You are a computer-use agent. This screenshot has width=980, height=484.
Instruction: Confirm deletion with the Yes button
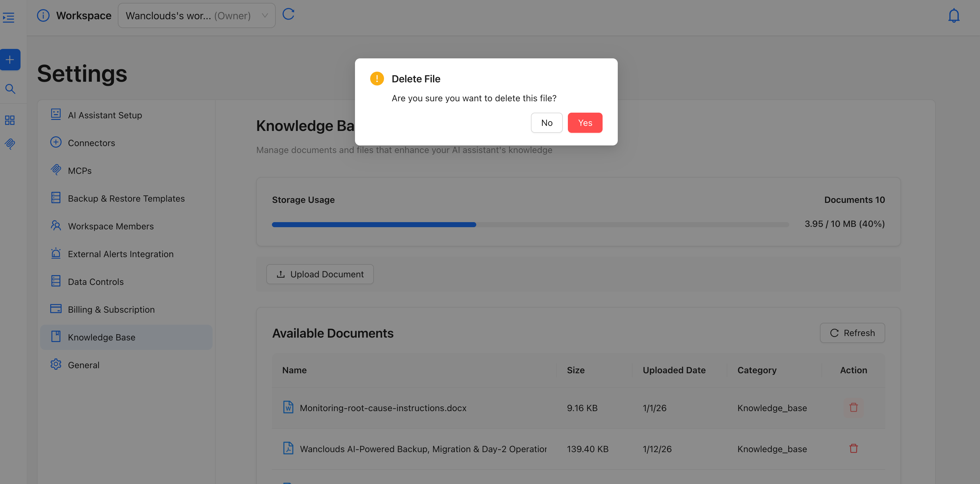[x=585, y=123]
